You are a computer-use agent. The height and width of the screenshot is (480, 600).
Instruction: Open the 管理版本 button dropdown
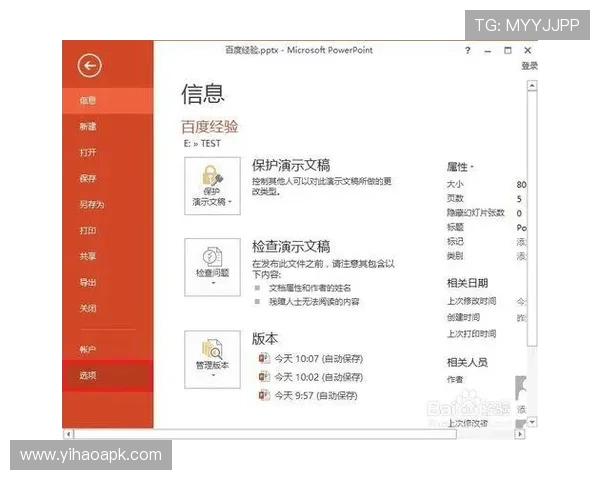click(x=212, y=360)
